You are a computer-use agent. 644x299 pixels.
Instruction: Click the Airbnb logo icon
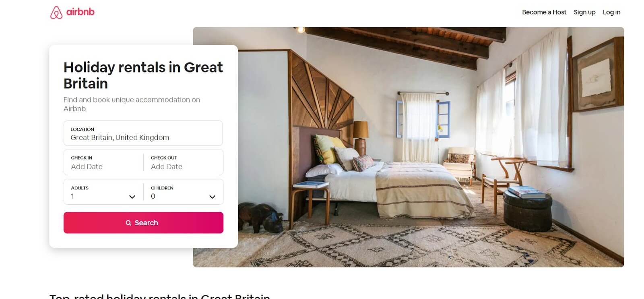tap(56, 12)
